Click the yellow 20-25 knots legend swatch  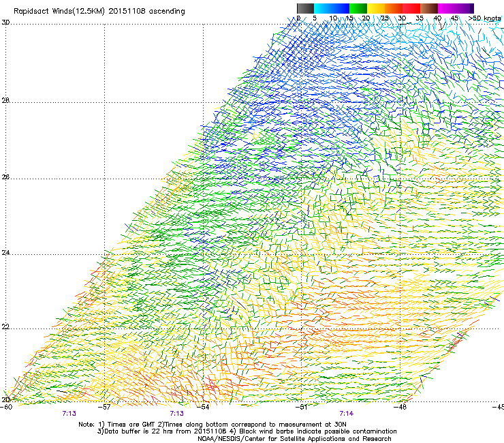(376, 8)
